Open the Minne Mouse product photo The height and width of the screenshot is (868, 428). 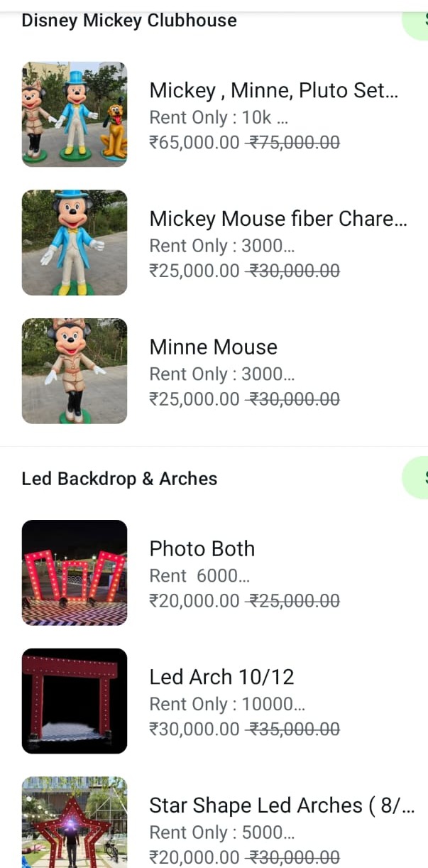[x=75, y=371]
